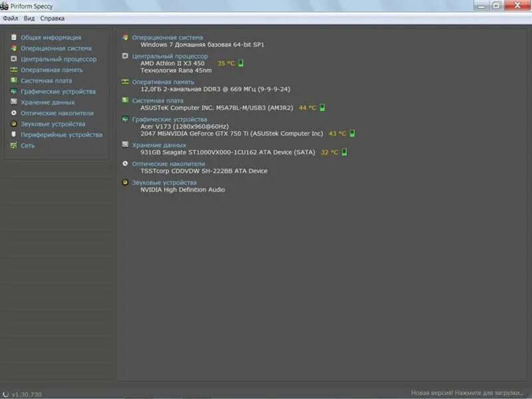
Task: Click hard drive icon in summary panel
Action: [125, 144]
